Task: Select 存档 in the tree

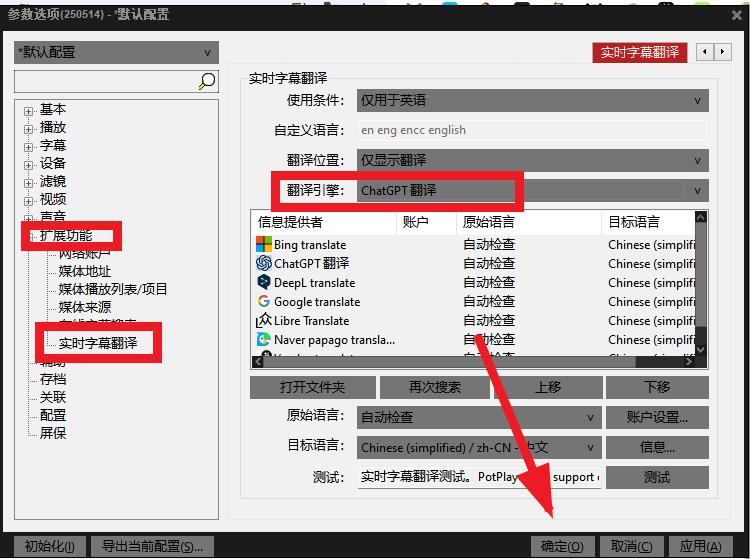Action: (x=53, y=379)
